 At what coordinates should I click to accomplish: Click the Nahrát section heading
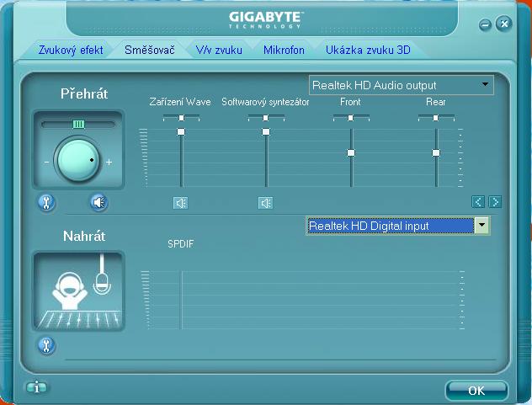84,236
